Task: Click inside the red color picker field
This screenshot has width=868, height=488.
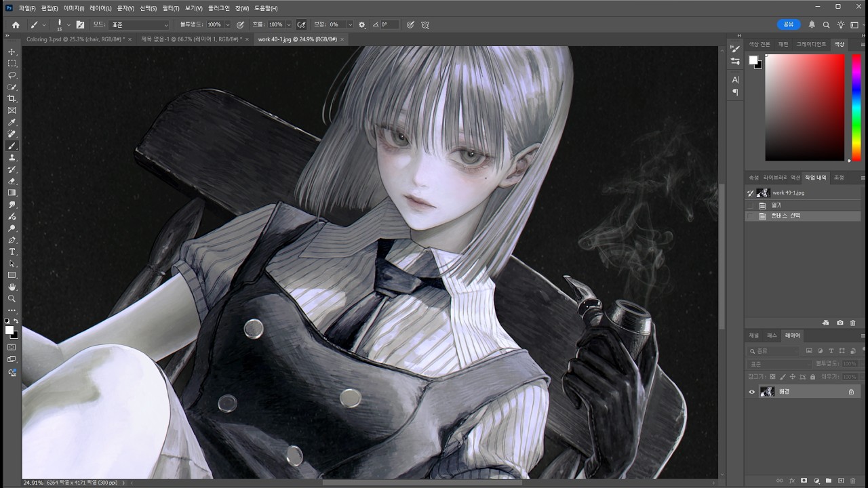Action: click(x=805, y=107)
